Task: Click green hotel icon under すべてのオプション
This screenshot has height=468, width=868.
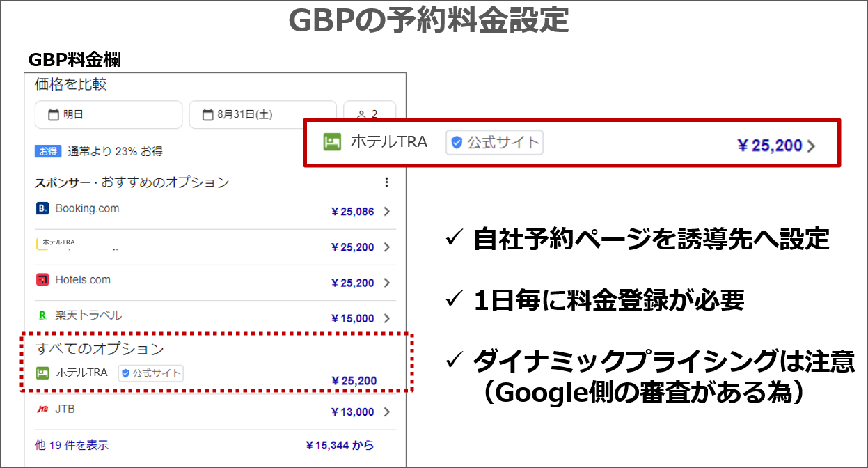Action: pyautogui.click(x=42, y=373)
